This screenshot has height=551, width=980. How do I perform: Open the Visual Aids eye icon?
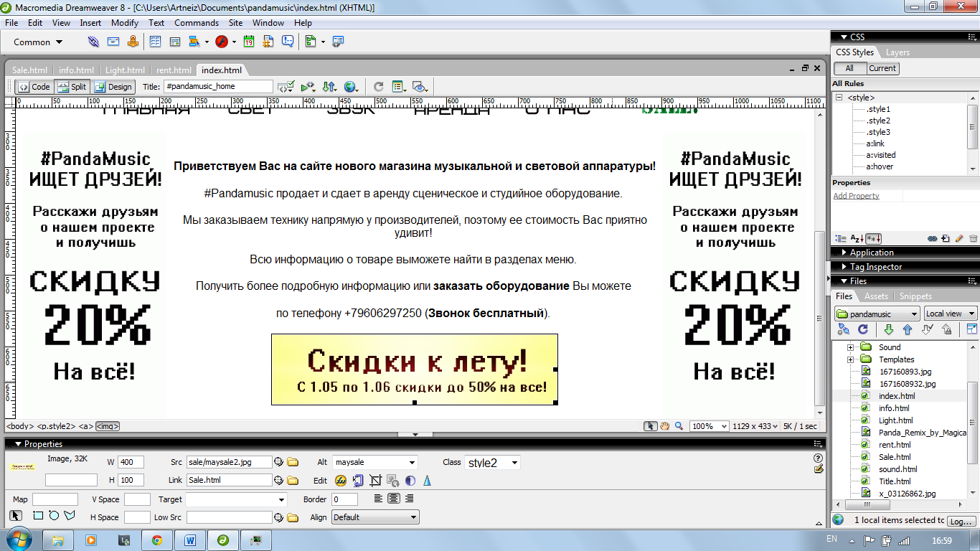[x=420, y=87]
